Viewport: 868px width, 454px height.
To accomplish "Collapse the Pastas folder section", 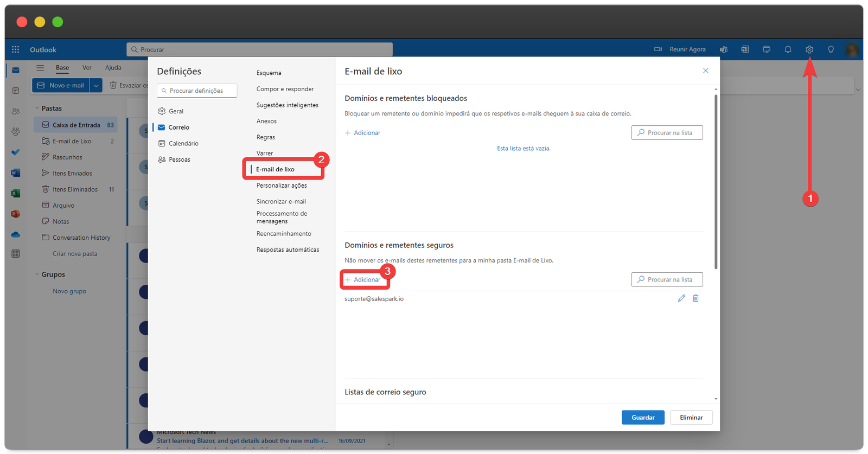I will tap(37, 108).
